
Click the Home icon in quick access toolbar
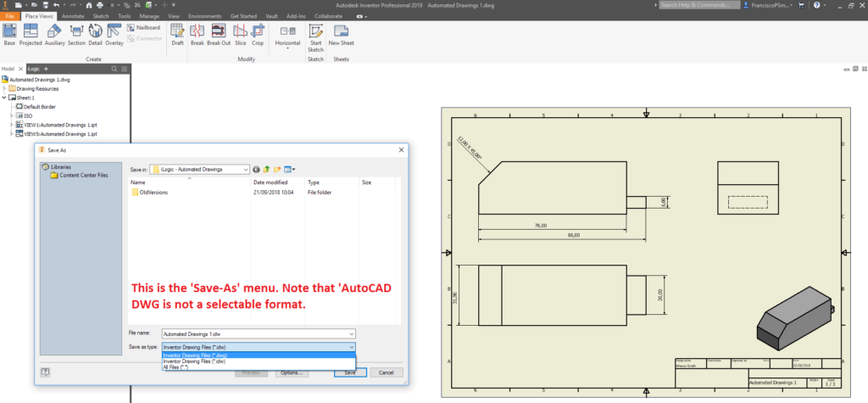pyautogui.click(x=89, y=4)
